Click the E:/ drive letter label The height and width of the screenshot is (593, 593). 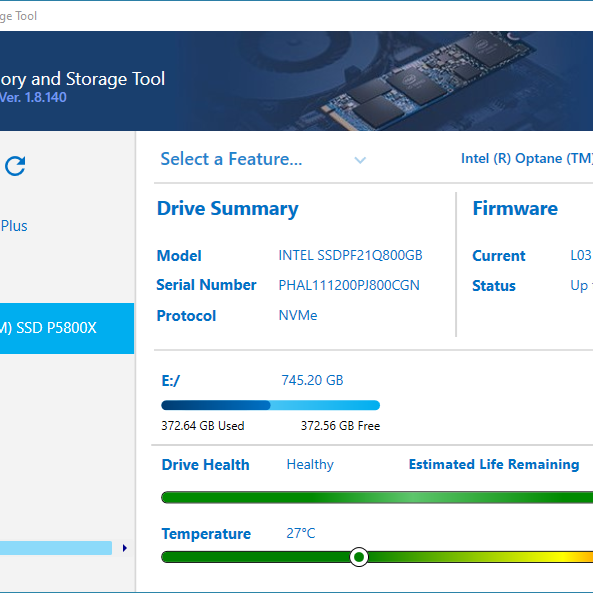pos(171,380)
